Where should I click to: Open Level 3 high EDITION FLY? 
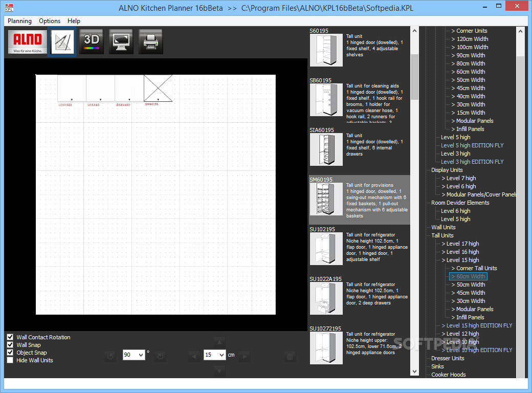coord(472,162)
